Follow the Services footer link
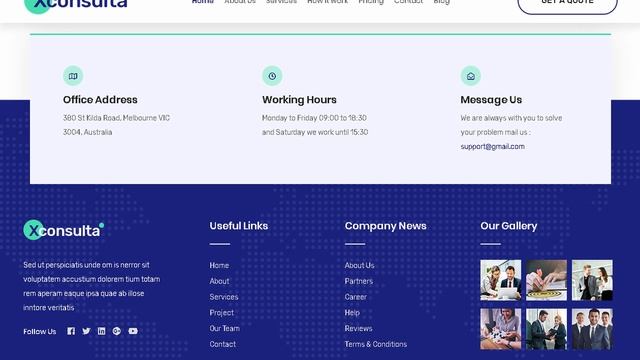 pyautogui.click(x=224, y=297)
